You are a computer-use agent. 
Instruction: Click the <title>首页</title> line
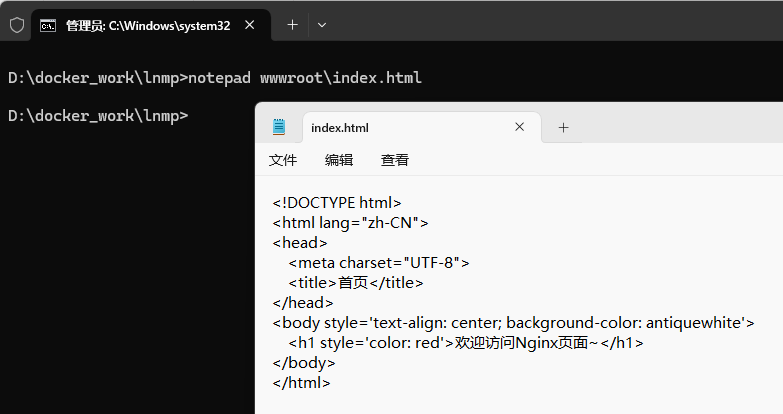(x=356, y=283)
